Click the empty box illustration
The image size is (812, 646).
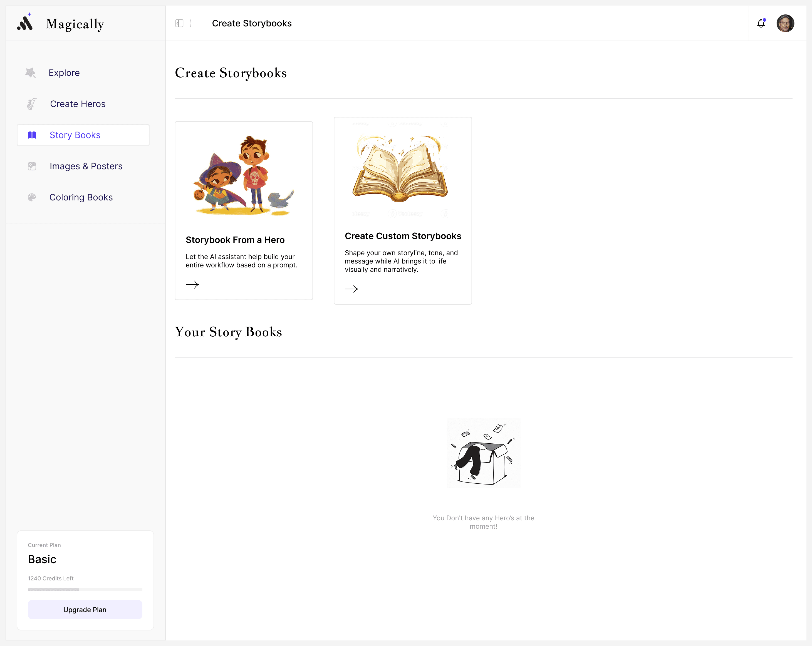483,453
